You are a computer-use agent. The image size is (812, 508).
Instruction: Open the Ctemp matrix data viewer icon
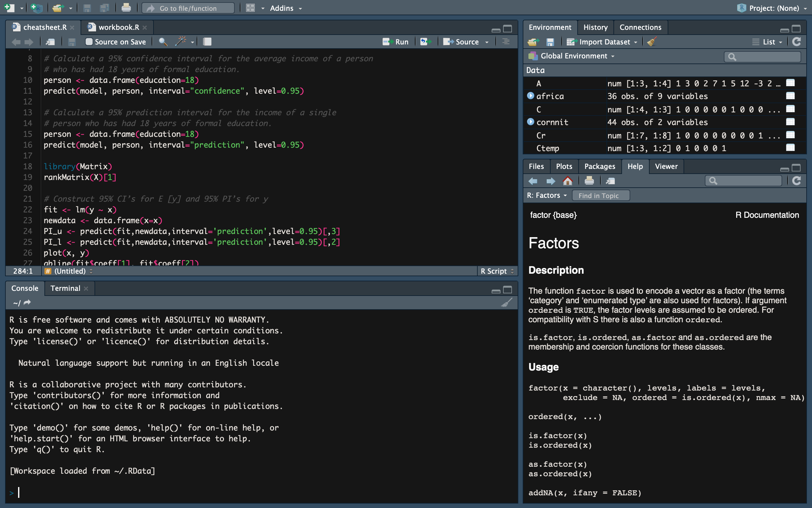click(790, 148)
